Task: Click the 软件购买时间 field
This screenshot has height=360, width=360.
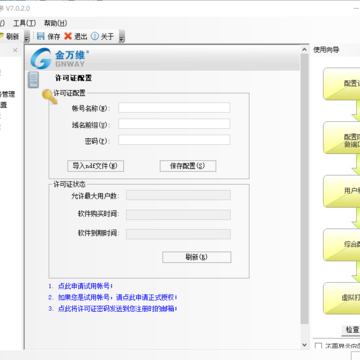Action: [x=178, y=215]
